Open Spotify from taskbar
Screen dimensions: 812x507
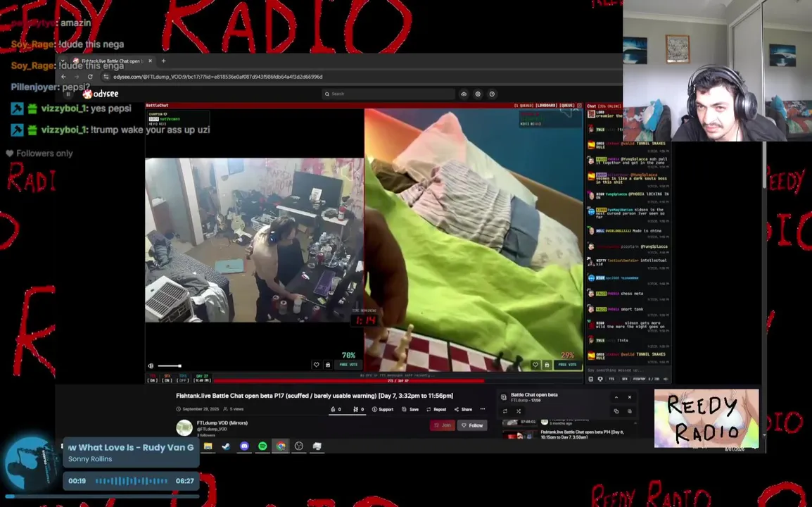262,446
